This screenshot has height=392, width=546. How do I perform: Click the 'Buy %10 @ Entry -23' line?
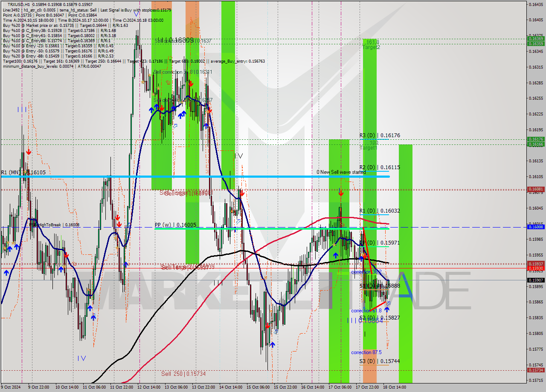pyautogui.click(x=58, y=46)
